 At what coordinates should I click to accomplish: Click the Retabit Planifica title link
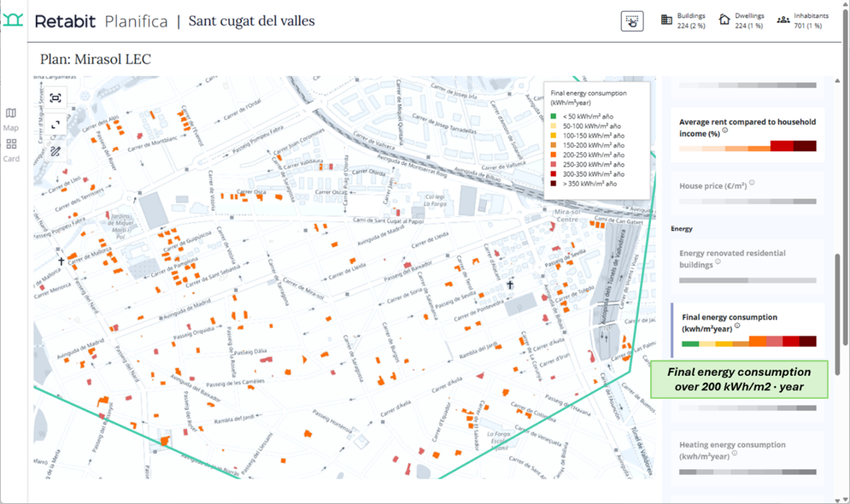click(101, 21)
